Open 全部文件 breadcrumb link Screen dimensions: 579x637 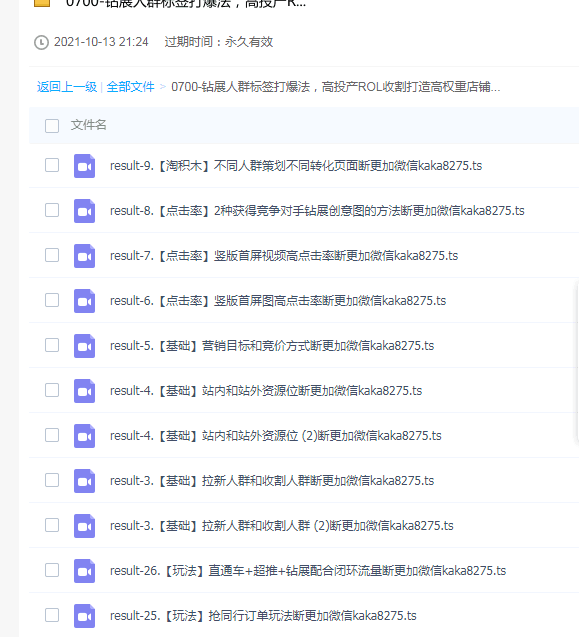[130, 87]
